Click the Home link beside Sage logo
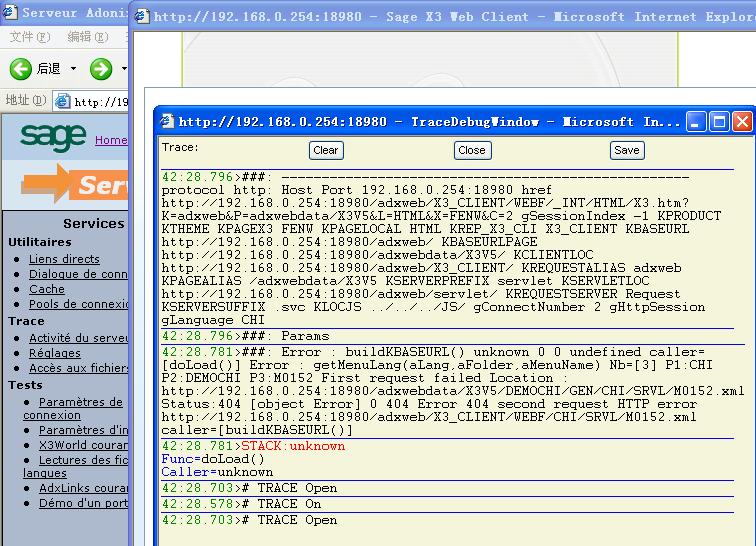Screen dimensions: 756x546 111,140
